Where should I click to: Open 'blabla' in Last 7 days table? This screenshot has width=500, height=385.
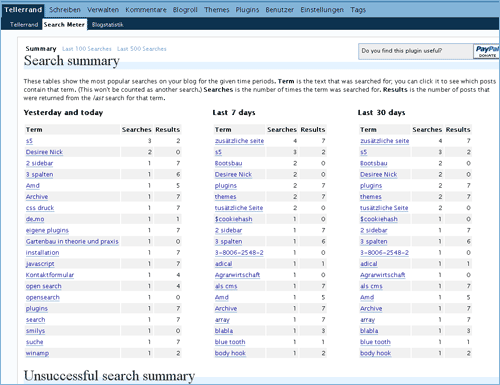pos(224,331)
